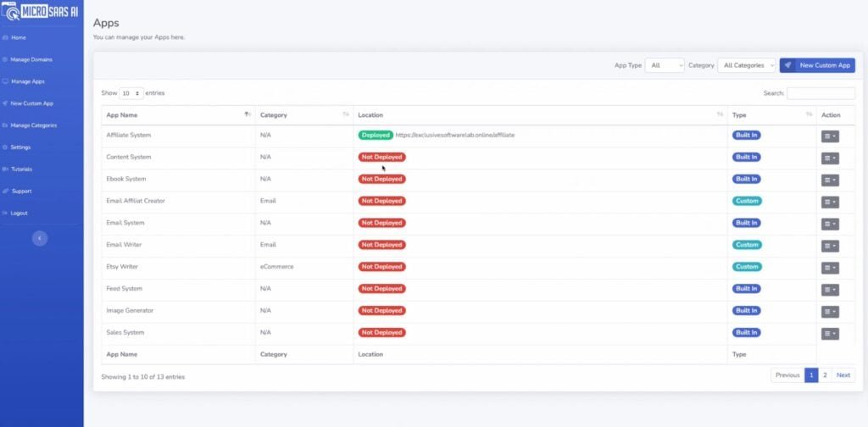
Task: Focus the Search input field
Action: (x=821, y=93)
